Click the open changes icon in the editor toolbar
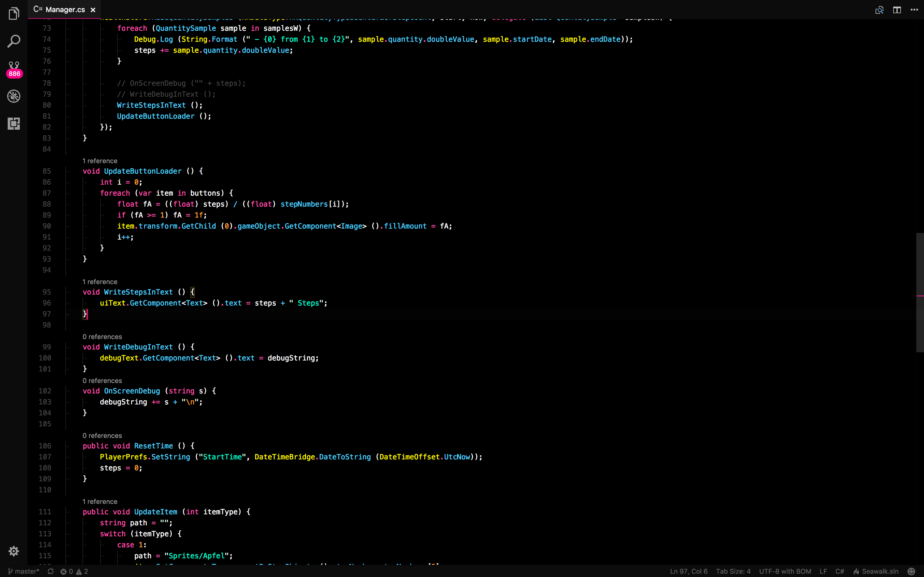The height and width of the screenshot is (577, 924). point(879,10)
